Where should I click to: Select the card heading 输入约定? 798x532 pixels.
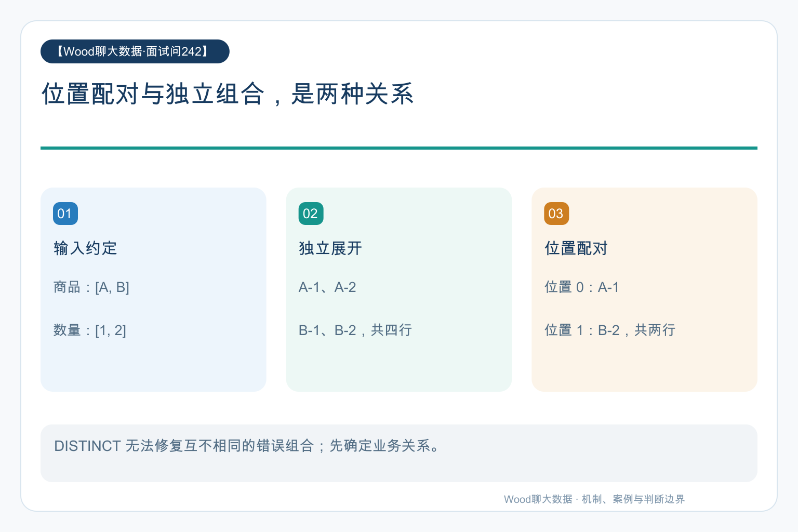(85, 248)
